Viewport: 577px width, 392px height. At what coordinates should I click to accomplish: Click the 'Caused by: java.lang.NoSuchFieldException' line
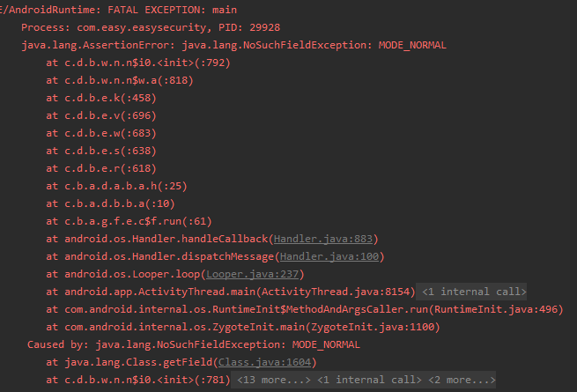click(x=194, y=345)
